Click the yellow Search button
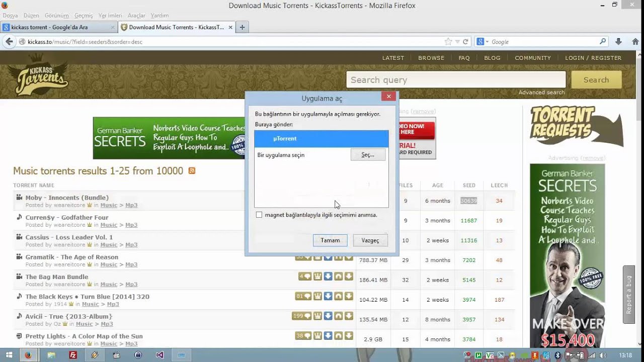644x362 pixels. pyautogui.click(x=596, y=79)
